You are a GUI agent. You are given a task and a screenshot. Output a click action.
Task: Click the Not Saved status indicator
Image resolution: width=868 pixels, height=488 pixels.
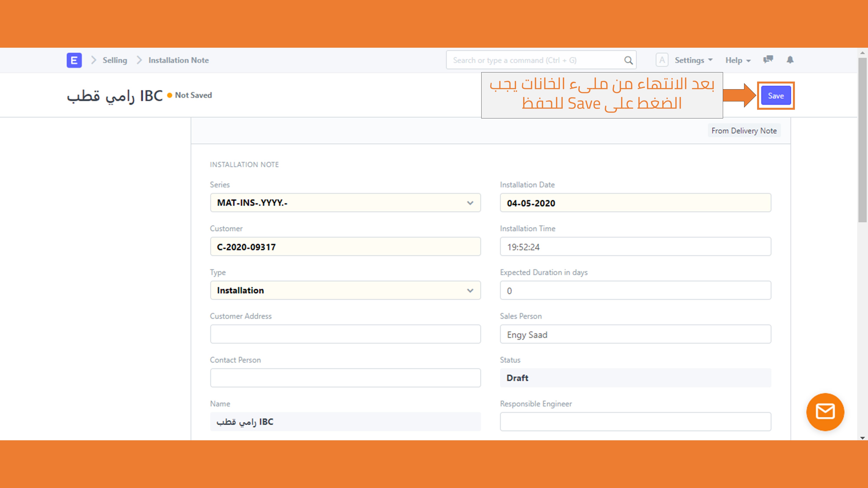[x=190, y=95]
